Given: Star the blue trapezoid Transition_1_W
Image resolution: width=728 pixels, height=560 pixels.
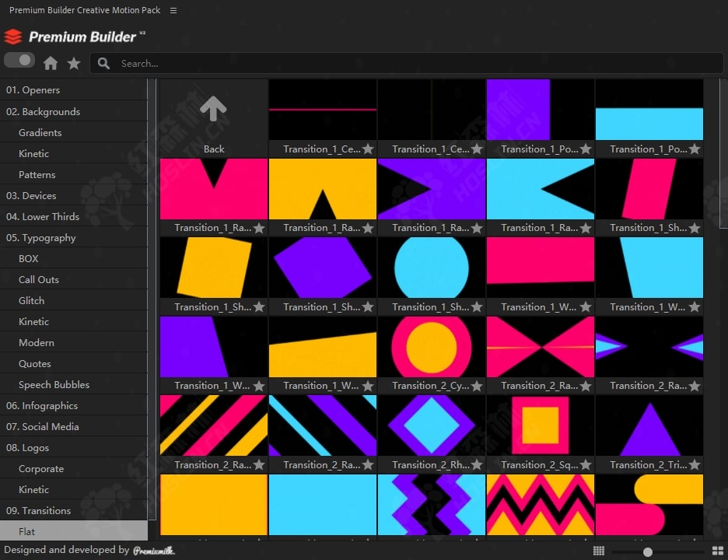Looking at the screenshot, I should (695, 307).
